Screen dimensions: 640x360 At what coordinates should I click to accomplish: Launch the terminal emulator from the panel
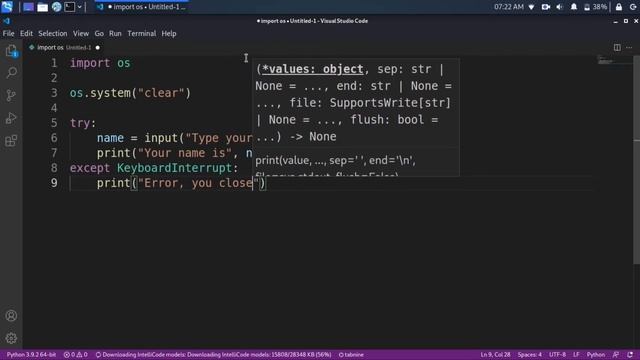tap(70, 7)
